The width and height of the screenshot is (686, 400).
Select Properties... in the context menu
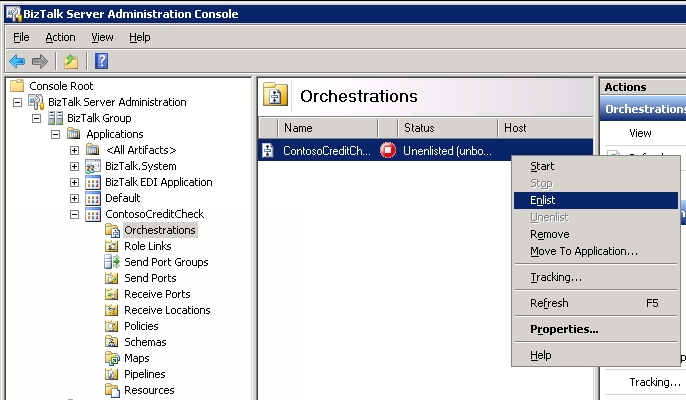click(564, 329)
